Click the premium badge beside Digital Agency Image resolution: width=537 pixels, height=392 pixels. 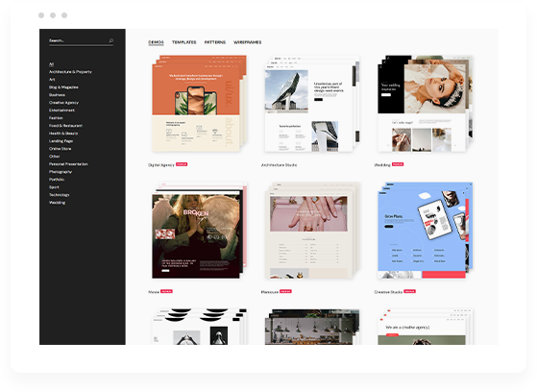click(182, 164)
